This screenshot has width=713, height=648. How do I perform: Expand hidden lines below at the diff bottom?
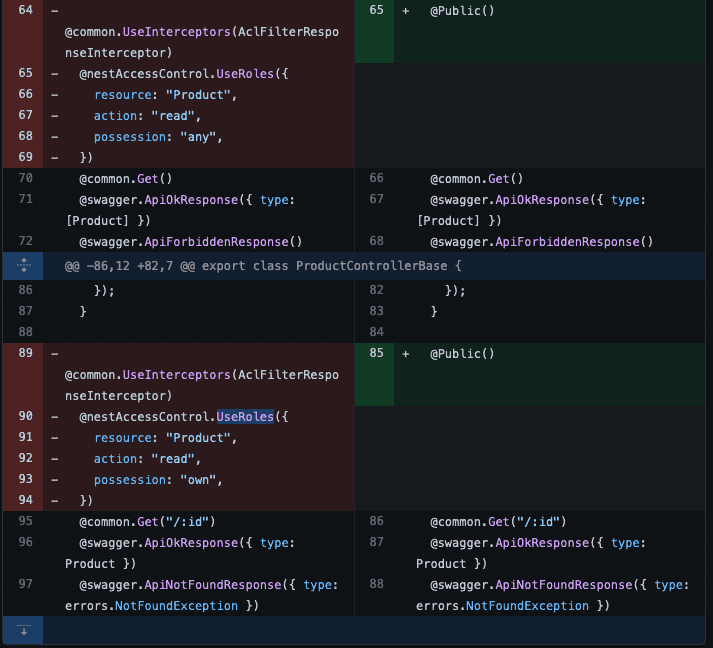(x=23, y=631)
